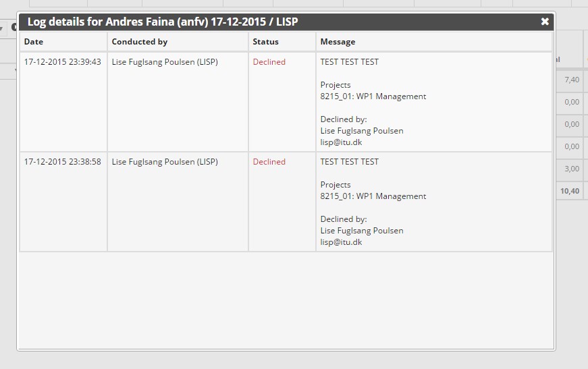
Task: Click lisp@itu.dk in the second log message
Action: tap(341, 242)
